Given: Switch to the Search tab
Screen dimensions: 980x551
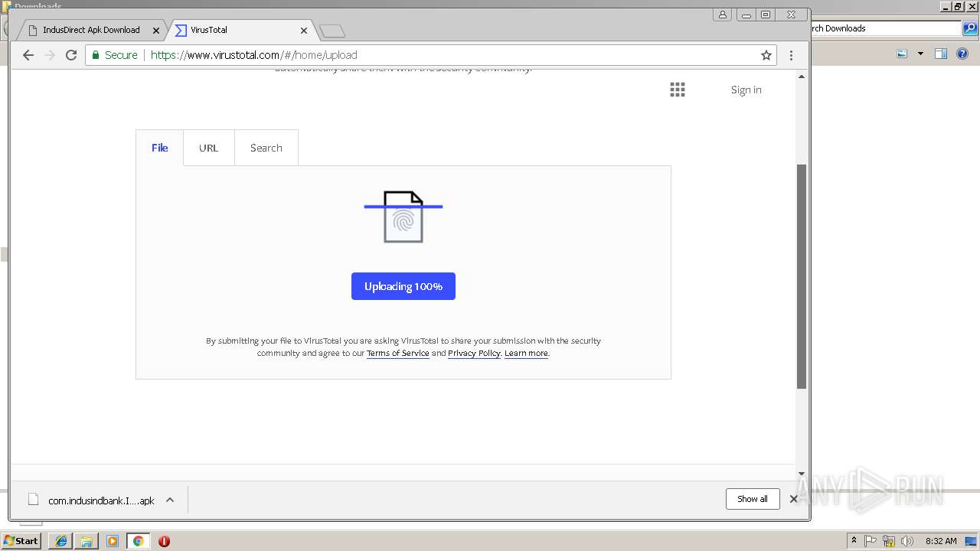Looking at the screenshot, I should 266,148.
